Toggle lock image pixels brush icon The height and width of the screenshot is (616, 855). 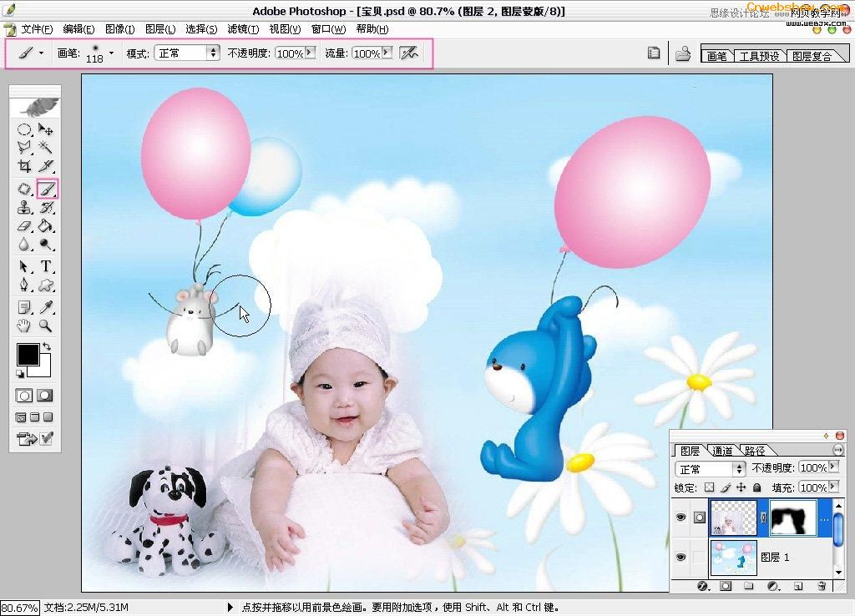(726, 487)
